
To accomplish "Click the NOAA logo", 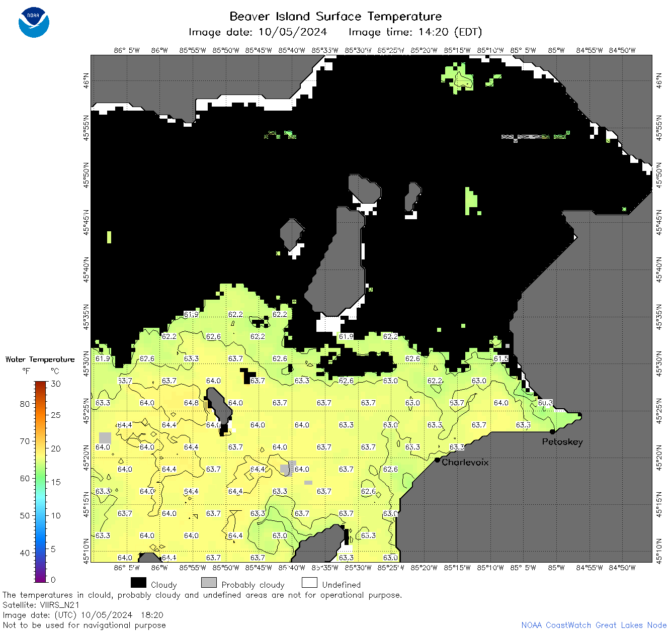I will 34,23.
